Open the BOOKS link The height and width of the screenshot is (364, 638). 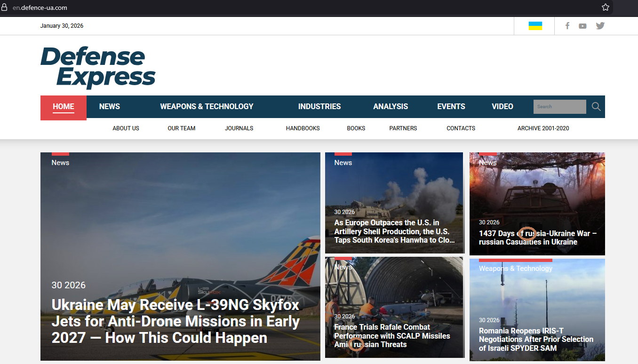[x=356, y=128]
